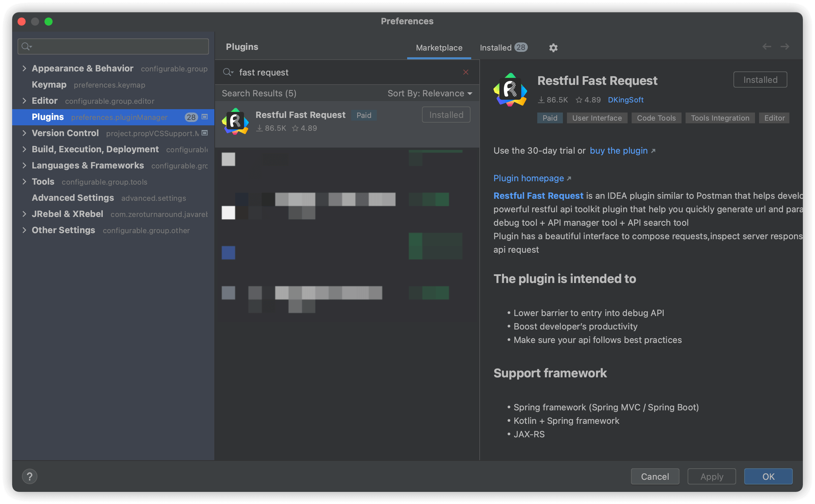Expand the Editor settings group
This screenshot has width=815, height=504.
(x=24, y=101)
